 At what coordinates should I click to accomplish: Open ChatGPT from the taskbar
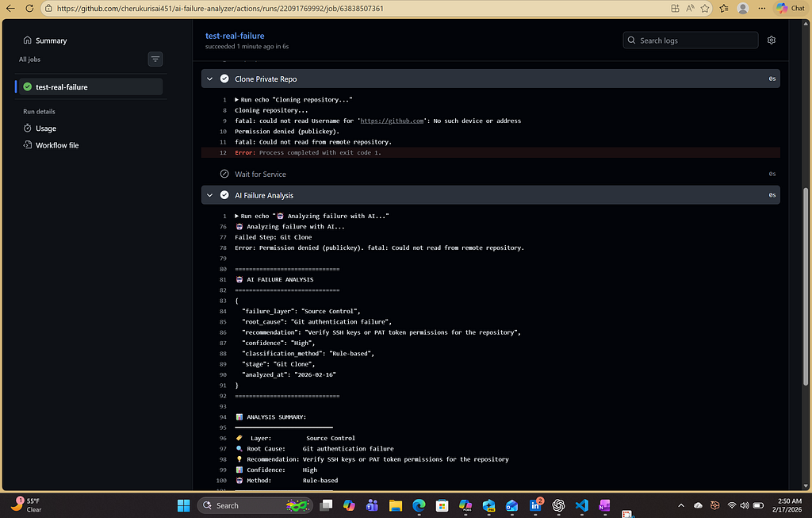(x=558, y=505)
